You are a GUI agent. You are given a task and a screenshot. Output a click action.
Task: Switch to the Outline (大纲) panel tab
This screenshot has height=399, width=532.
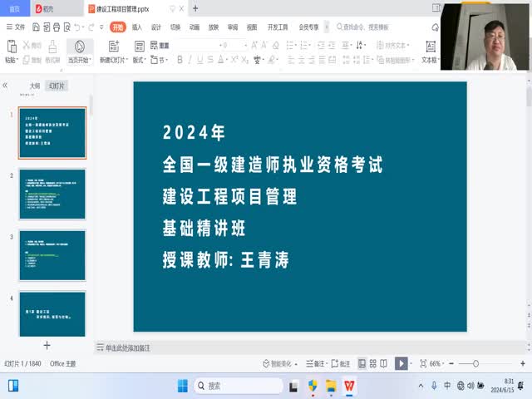pyautogui.click(x=35, y=86)
